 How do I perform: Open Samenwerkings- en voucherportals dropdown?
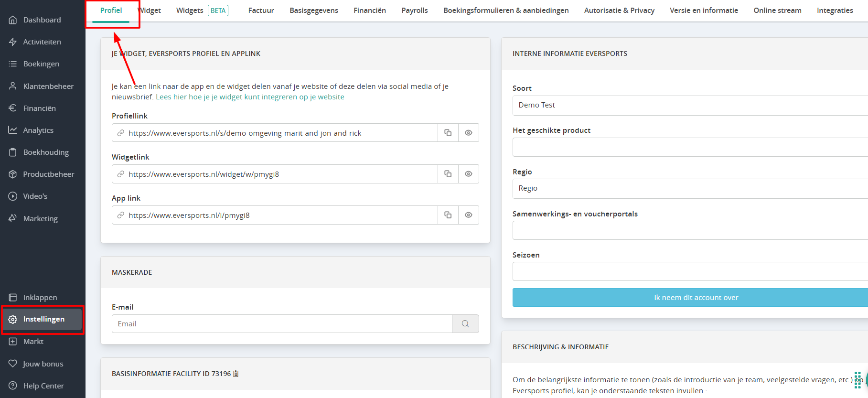click(x=690, y=230)
